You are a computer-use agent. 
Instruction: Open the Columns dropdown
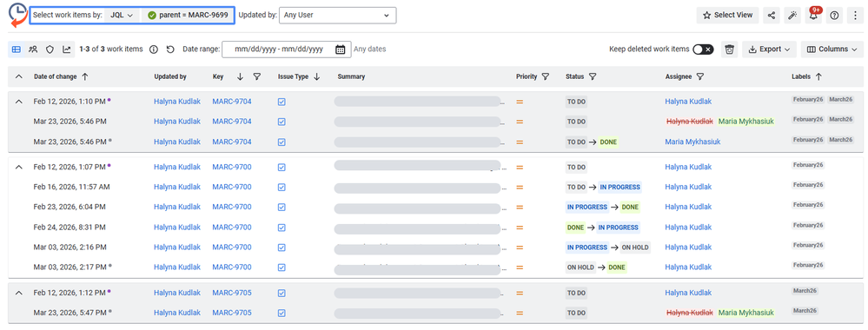pos(832,49)
